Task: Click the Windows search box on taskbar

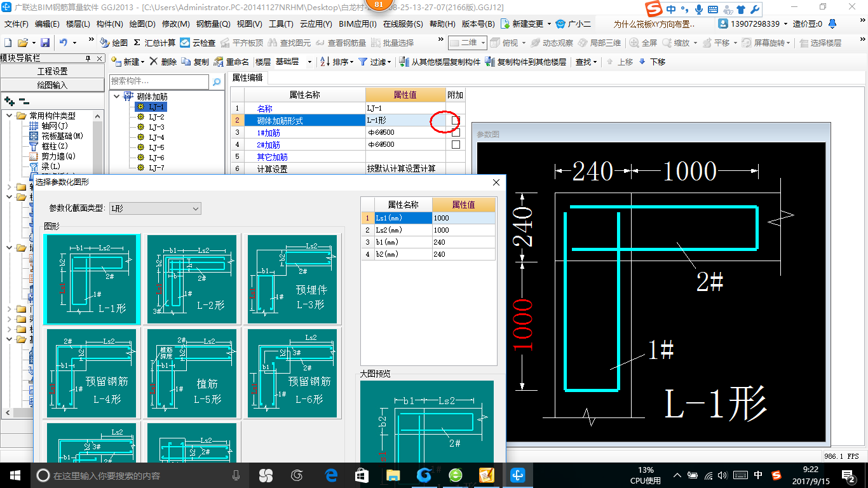Action: pos(139,475)
